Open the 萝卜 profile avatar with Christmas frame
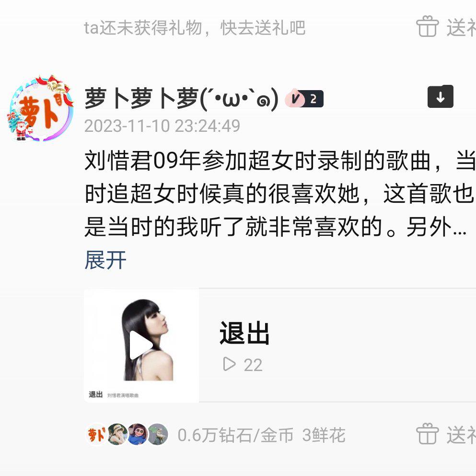The width and height of the screenshot is (476, 476). pos(41,108)
